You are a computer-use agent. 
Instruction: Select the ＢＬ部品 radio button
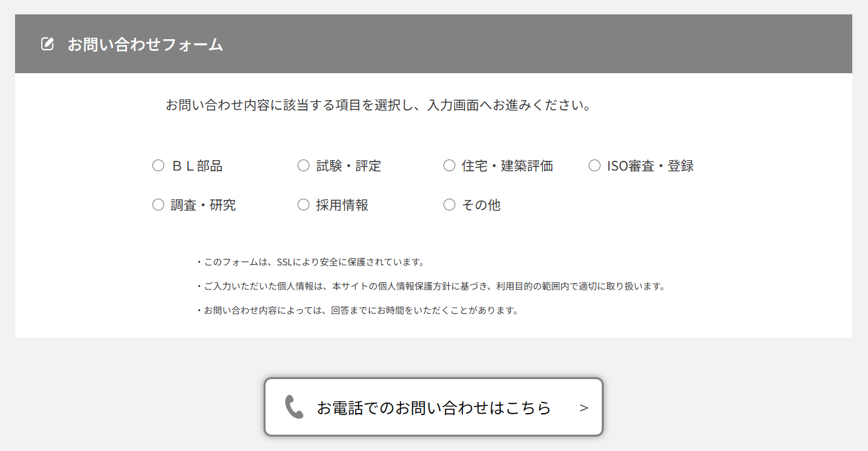tap(158, 166)
